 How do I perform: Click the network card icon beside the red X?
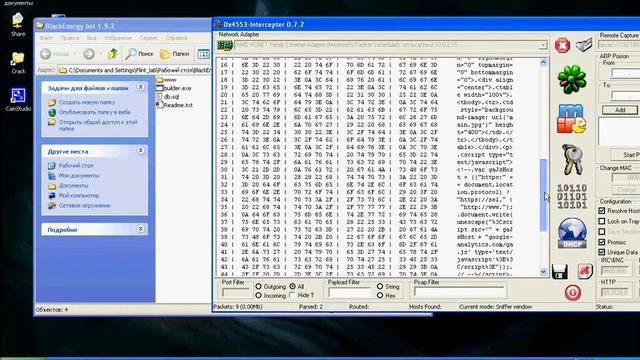click(x=584, y=44)
